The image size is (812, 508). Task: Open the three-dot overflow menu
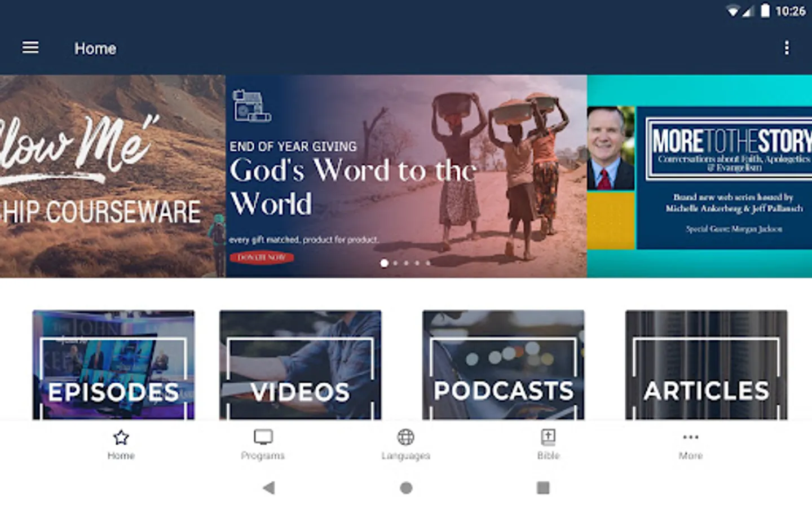tap(787, 48)
